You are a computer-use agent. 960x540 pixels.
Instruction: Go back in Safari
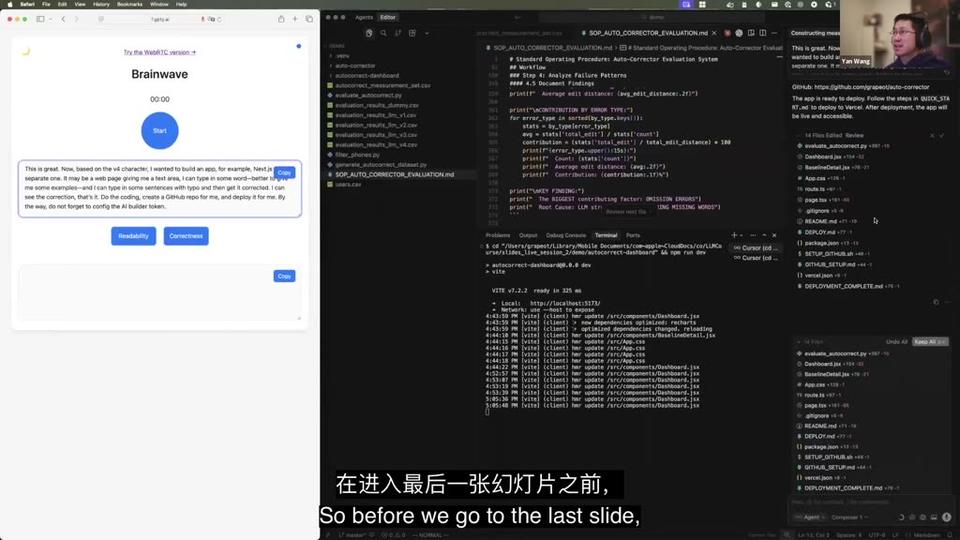tap(63, 19)
